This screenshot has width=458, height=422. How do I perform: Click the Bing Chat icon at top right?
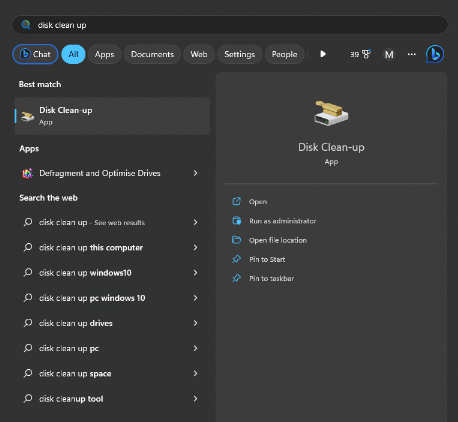point(435,54)
